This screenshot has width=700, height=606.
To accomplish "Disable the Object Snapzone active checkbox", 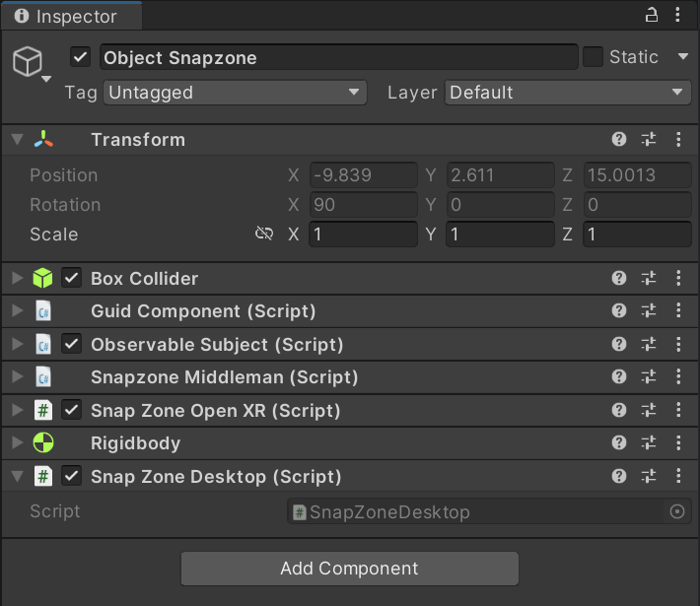I will coord(81,57).
